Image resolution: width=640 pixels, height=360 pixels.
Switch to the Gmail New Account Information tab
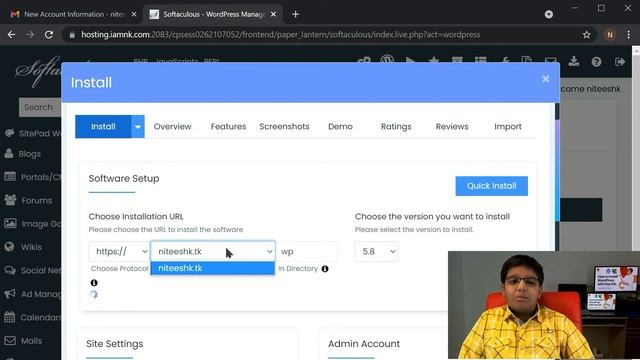[73, 14]
